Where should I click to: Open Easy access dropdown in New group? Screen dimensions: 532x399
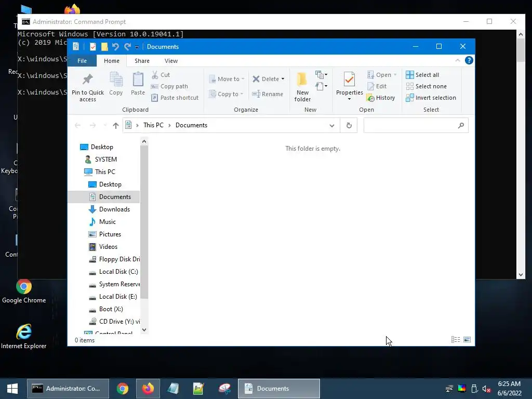pyautogui.click(x=321, y=86)
